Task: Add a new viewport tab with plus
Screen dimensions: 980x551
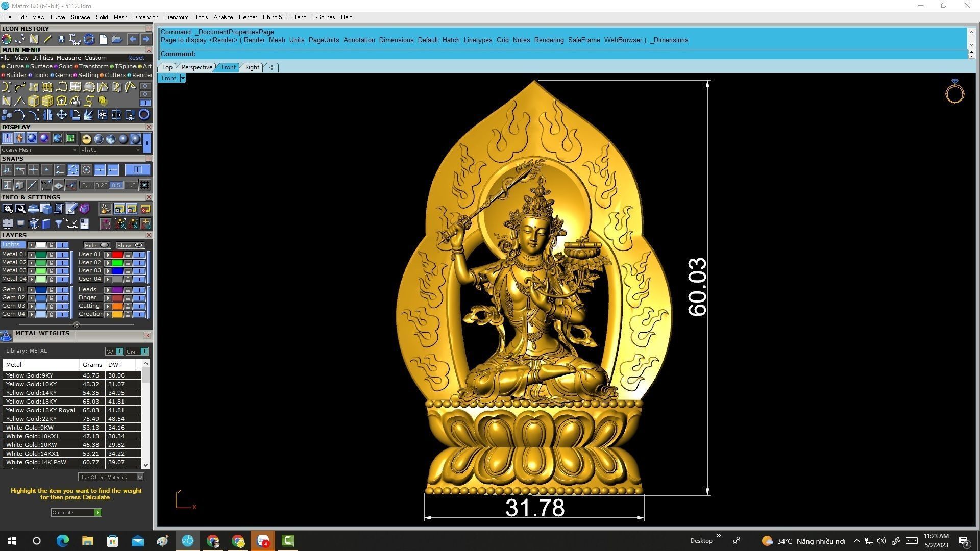Action: click(272, 67)
